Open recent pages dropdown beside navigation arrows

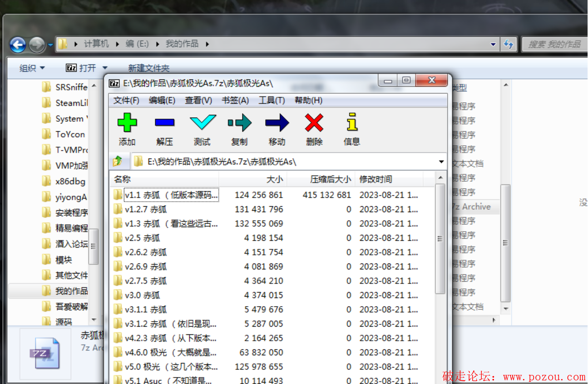point(50,45)
